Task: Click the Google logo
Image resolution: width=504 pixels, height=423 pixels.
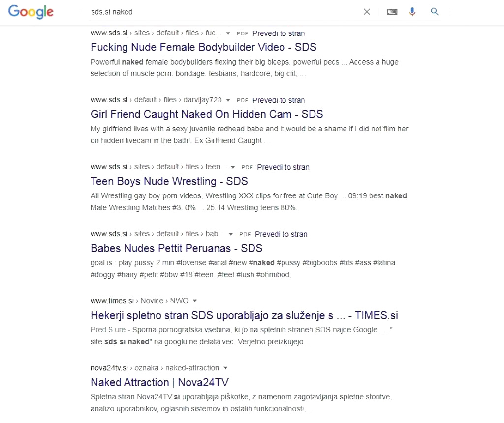Action: [31, 12]
